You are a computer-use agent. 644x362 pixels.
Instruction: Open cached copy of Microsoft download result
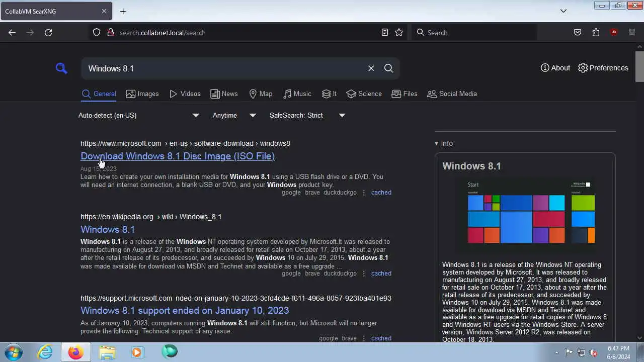(381, 193)
